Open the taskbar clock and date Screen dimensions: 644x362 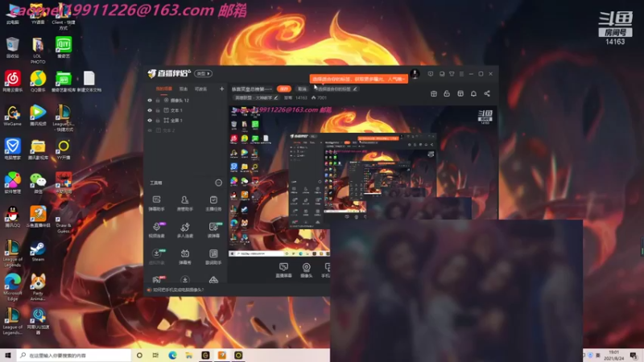[x=614, y=355]
